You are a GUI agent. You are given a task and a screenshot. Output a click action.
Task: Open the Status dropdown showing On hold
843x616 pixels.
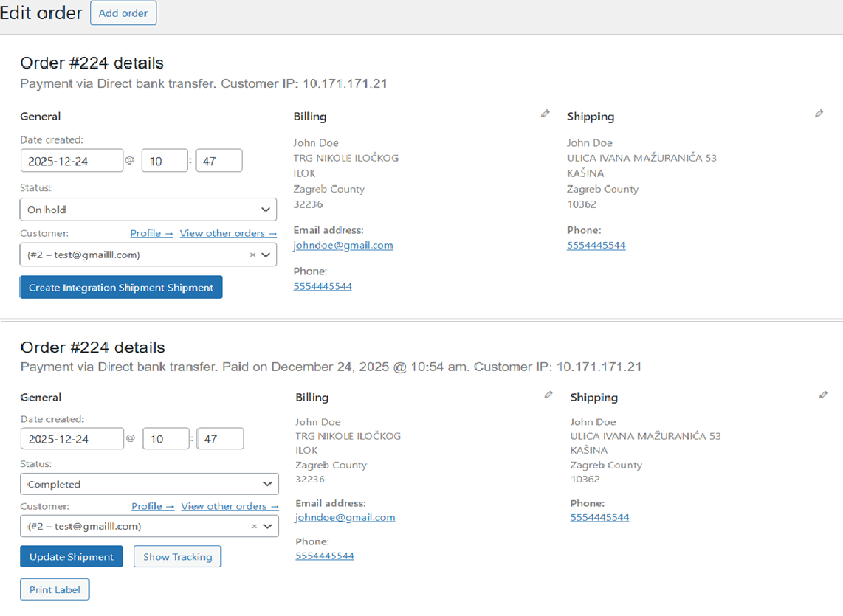tap(148, 209)
